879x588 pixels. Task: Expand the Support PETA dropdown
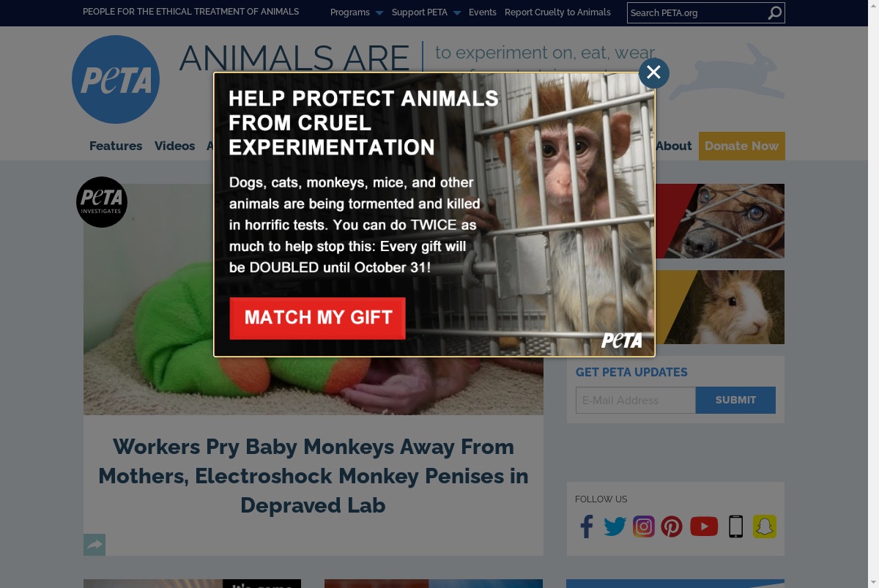(x=426, y=12)
